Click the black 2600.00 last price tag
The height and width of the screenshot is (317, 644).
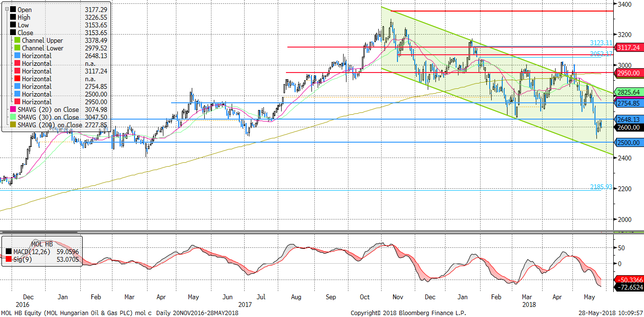point(629,127)
